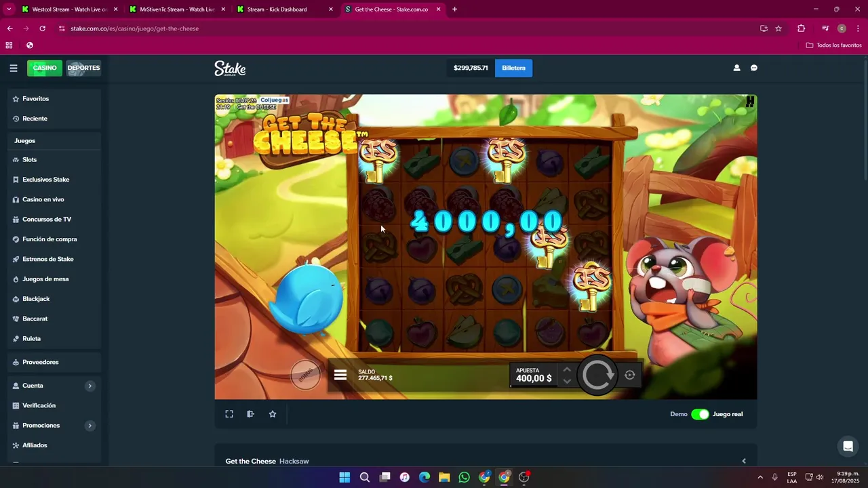The image size is (868, 488).
Task: Show hidden system tray icons
Action: [760, 477]
